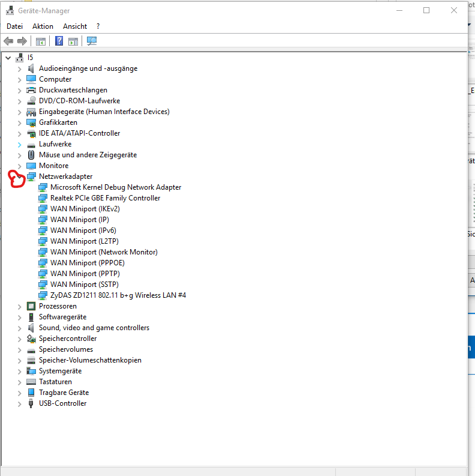This screenshot has height=476, width=475.
Task: Toggle the console tree pane toolbar icon
Action: point(41,41)
